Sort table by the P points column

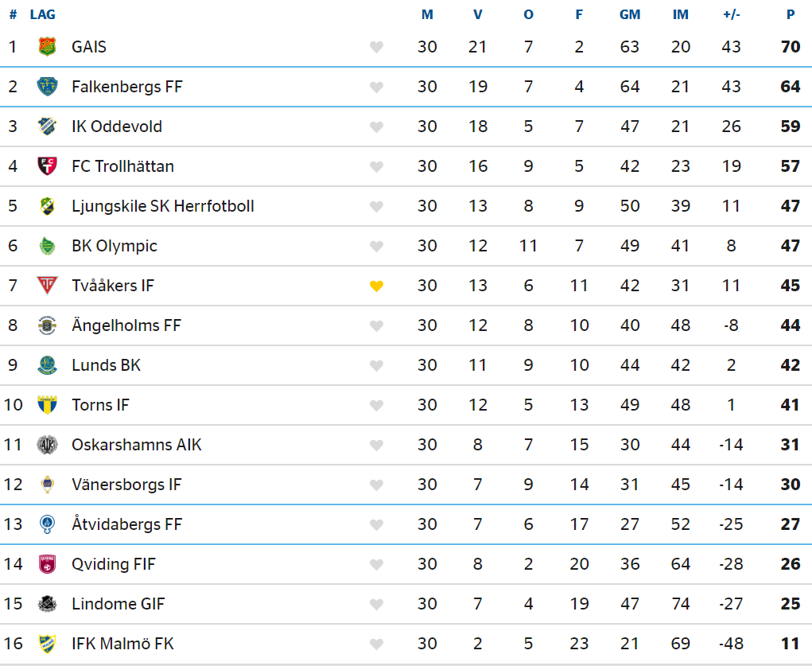pyautogui.click(x=791, y=14)
